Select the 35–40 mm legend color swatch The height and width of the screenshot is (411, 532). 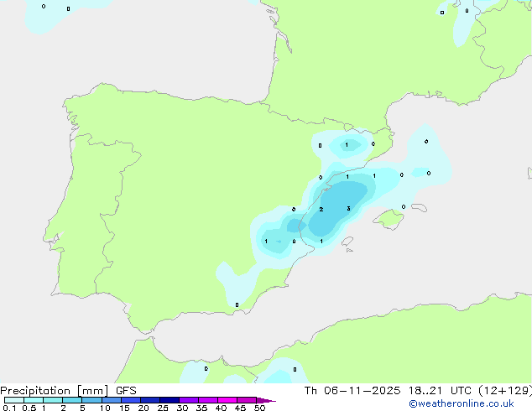[x=208, y=400]
